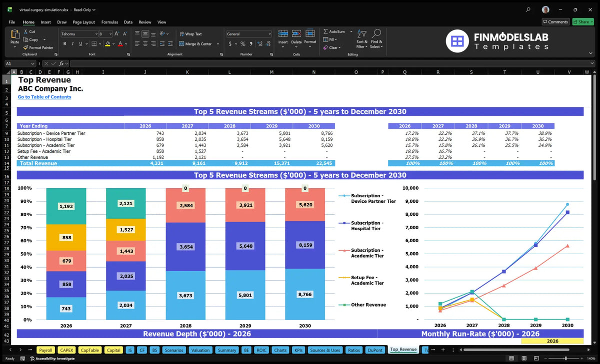Toggle Normal view in status bar

coord(511,359)
